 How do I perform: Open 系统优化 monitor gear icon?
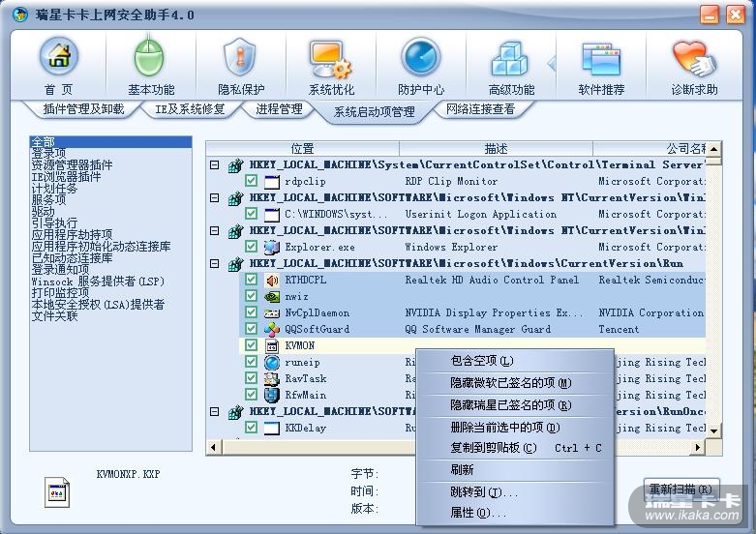[331, 59]
